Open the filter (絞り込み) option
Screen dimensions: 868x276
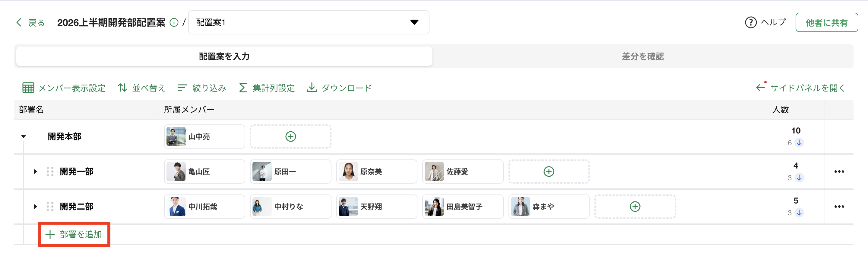pos(202,88)
